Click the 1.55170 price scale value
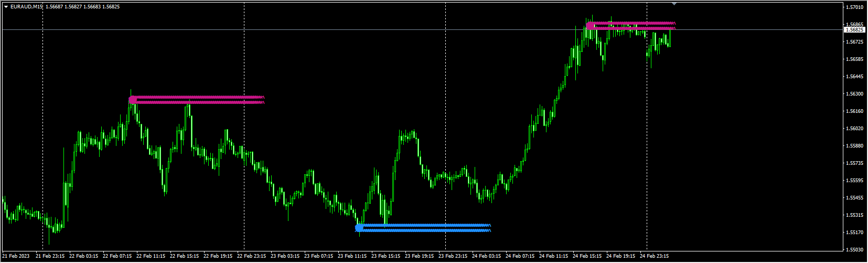Screen dimensions: 868x263 pos(855,233)
